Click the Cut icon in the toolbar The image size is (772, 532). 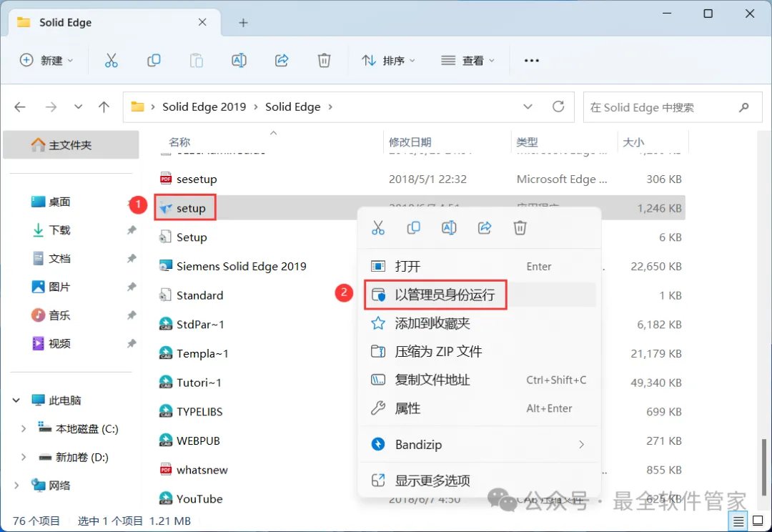[x=112, y=61]
